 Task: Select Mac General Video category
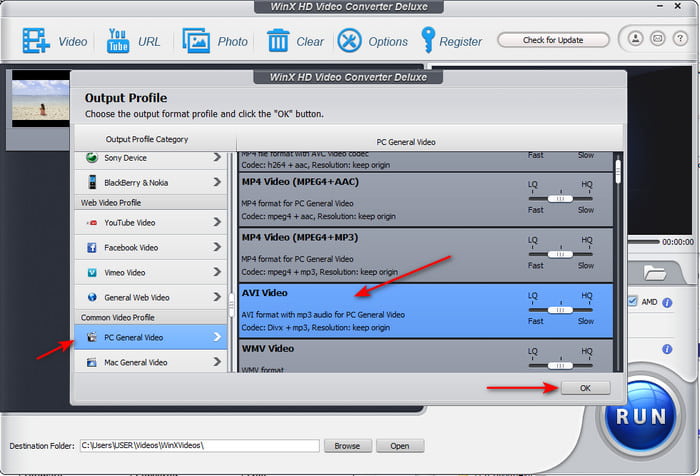(x=151, y=362)
